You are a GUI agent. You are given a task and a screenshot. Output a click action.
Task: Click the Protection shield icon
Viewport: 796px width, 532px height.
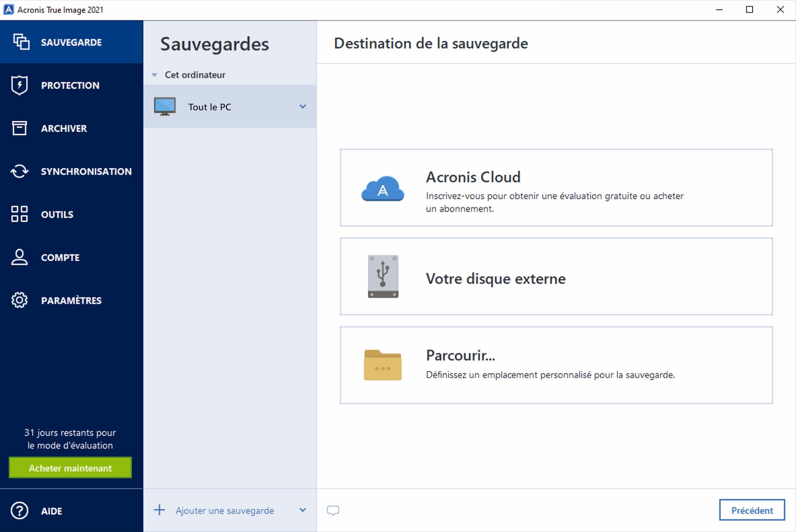(x=19, y=85)
